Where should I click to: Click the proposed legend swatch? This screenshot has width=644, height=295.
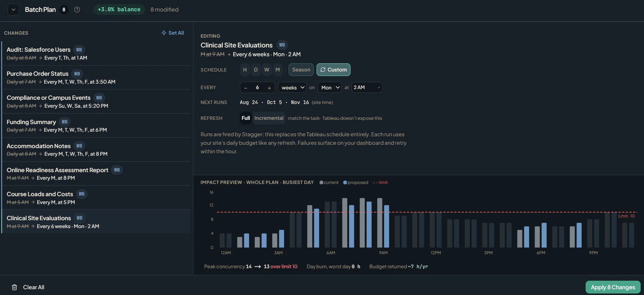(345, 182)
